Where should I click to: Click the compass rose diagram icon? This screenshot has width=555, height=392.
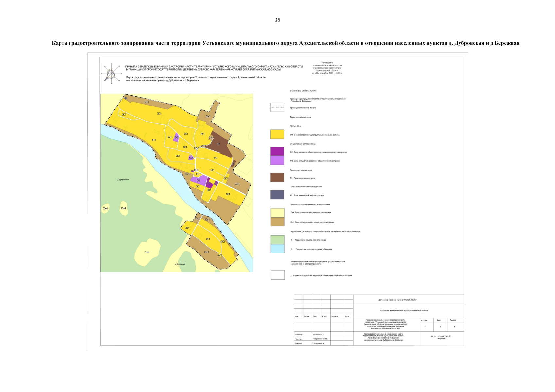click(x=111, y=73)
